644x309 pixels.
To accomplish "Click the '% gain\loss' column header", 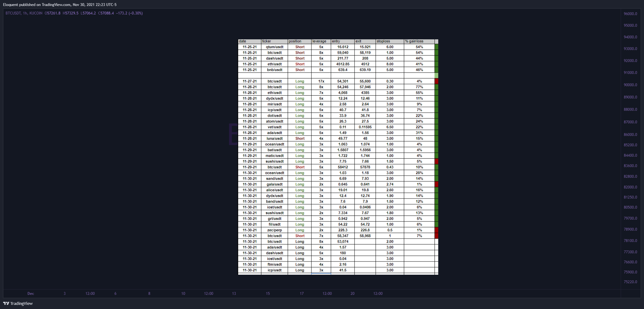I will coord(419,41).
